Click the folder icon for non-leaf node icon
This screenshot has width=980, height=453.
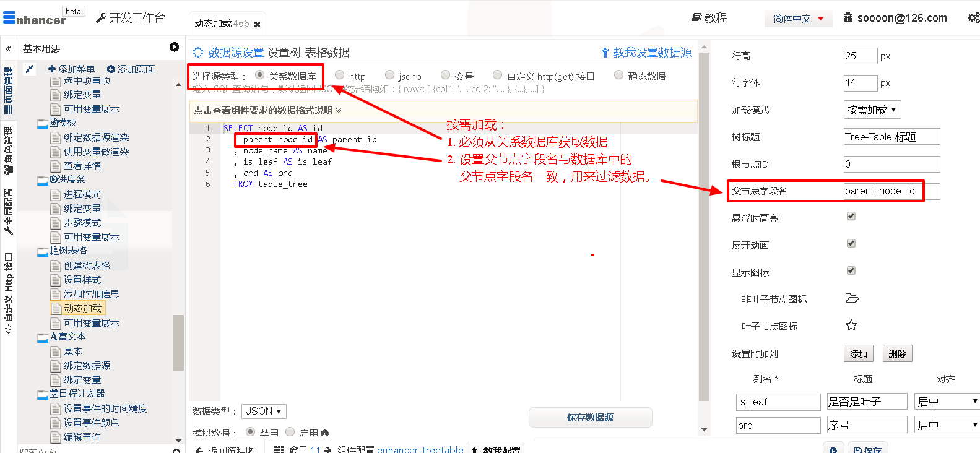(x=852, y=298)
